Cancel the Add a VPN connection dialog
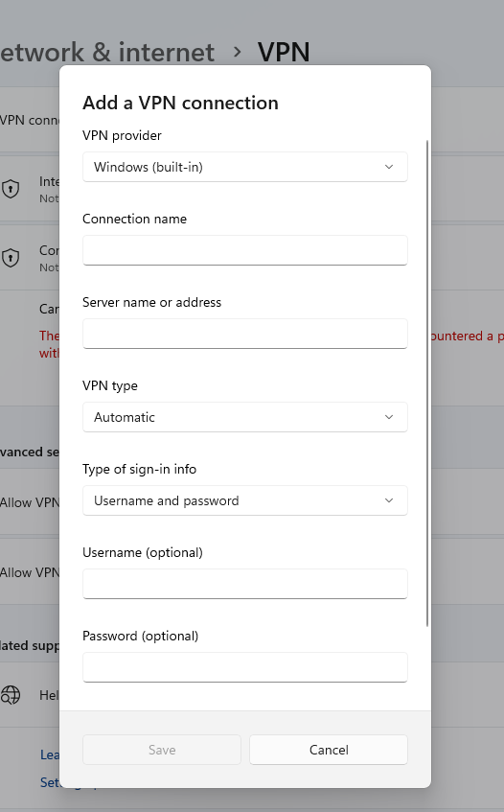 (329, 750)
